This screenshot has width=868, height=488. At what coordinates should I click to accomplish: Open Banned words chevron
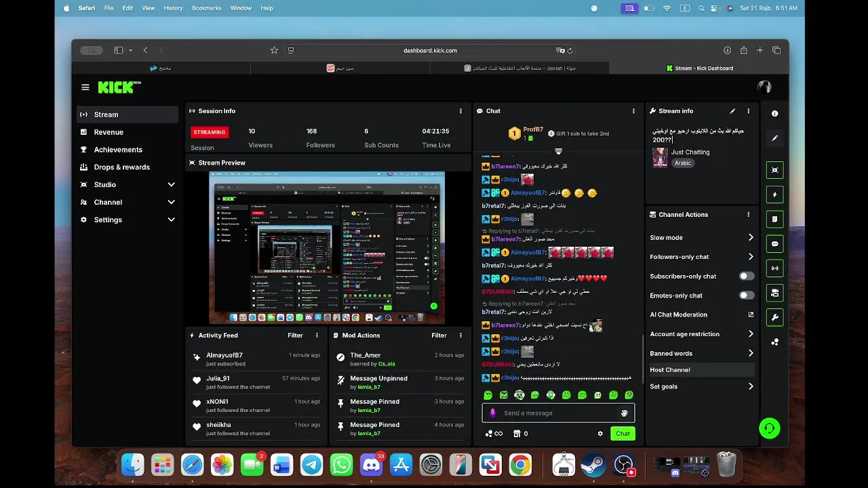[x=751, y=353]
